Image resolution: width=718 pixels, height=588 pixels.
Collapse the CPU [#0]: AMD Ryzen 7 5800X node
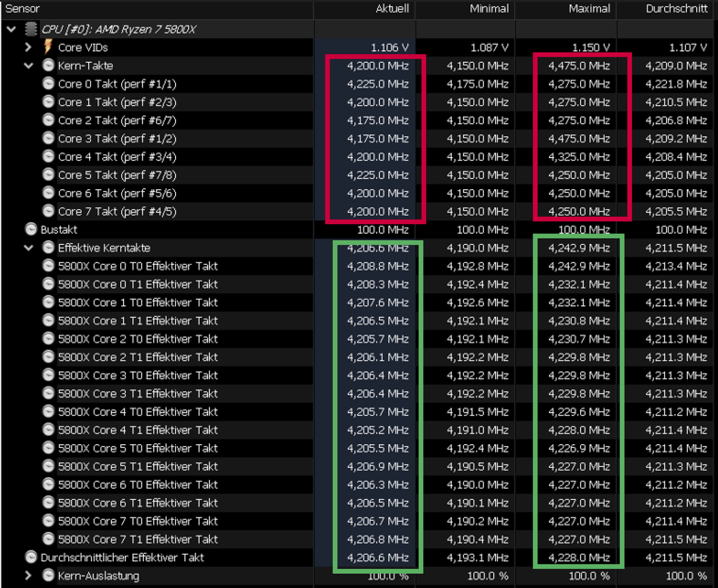(11, 29)
